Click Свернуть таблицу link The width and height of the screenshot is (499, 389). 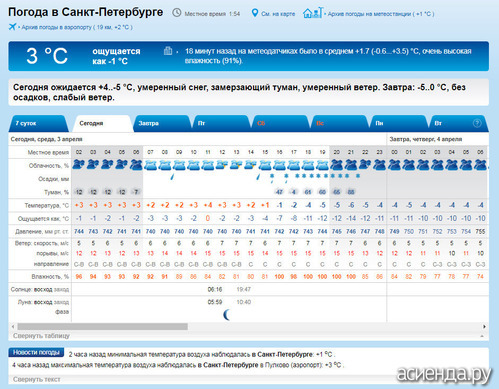[x=41, y=336]
